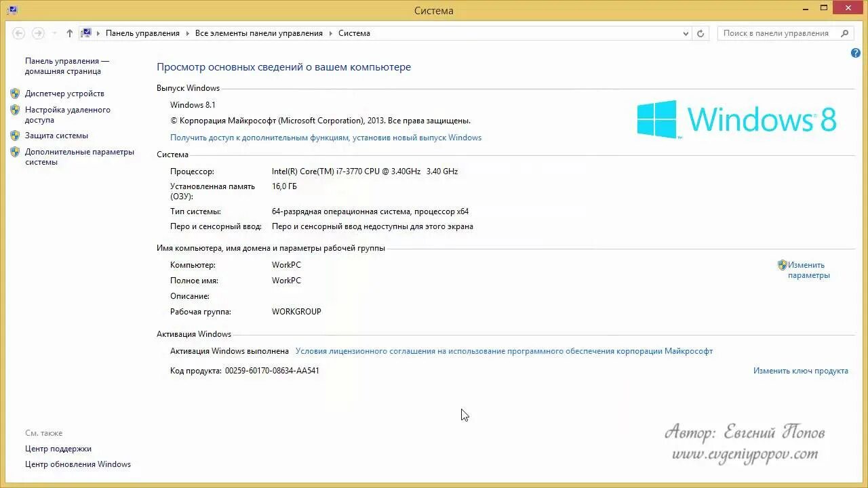Click installed memory value '16,0 ГБ'
This screenshot has width=868, height=488.
tap(284, 186)
